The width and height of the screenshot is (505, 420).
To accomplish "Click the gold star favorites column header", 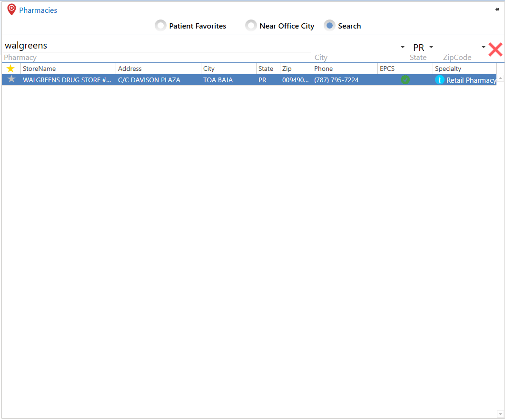I will tap(10, 68).
